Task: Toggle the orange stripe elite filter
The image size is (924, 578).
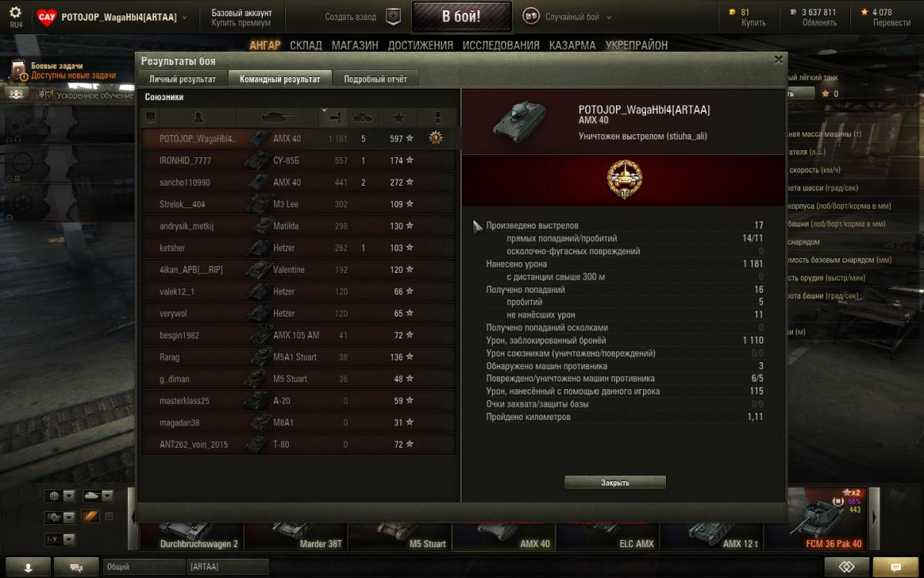Action: point(91,516)
